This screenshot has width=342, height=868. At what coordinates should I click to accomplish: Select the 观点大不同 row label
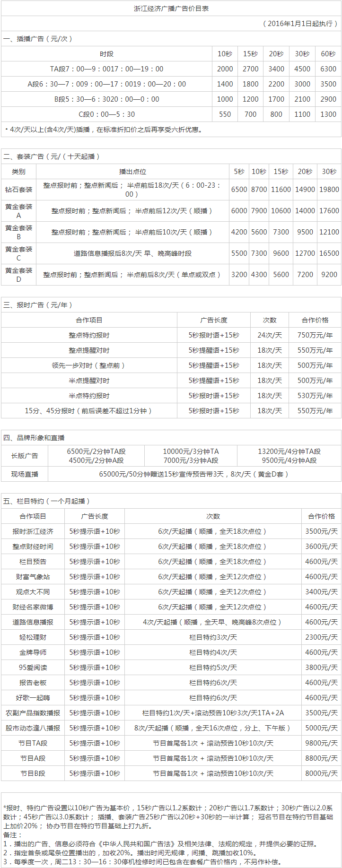33,592
